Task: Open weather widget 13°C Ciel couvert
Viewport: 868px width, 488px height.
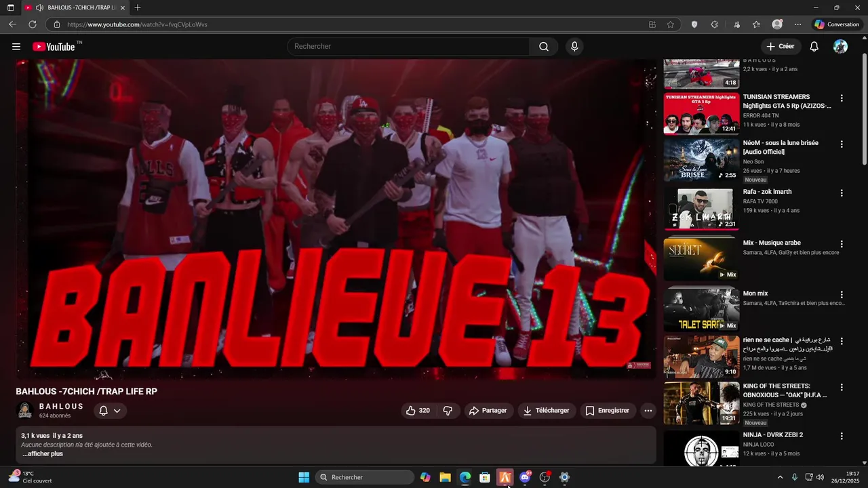Action: point(30,477)
